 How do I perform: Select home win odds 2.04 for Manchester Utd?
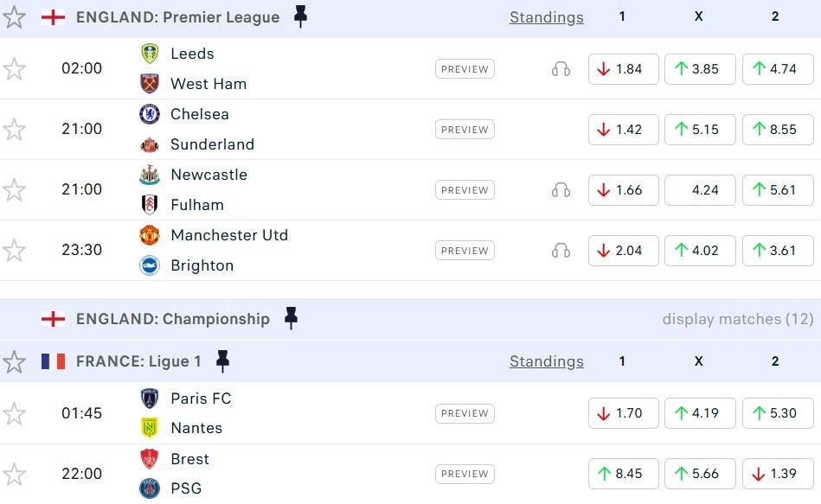(623, 251)
